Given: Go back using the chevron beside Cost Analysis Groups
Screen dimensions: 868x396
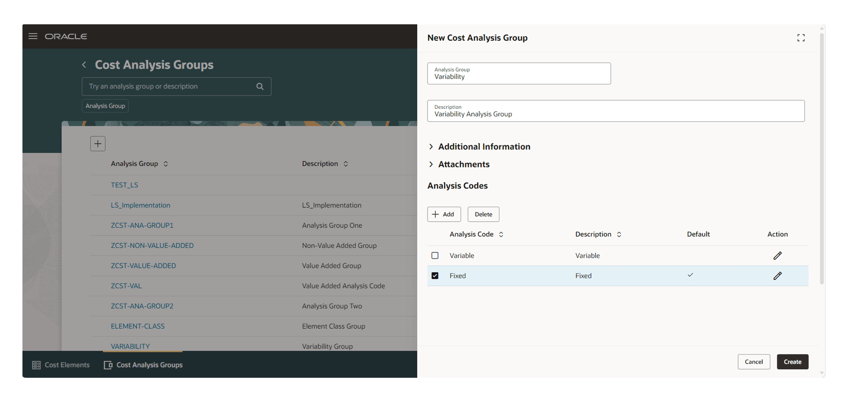Looking at the screenshot, I should [x=84, y=65].
